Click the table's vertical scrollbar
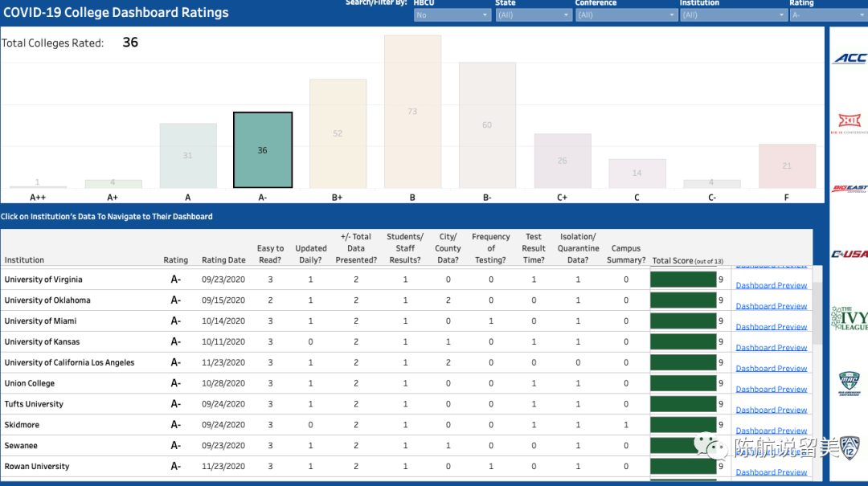The height and width of the screenshot is (486, 868). (817, 313)
